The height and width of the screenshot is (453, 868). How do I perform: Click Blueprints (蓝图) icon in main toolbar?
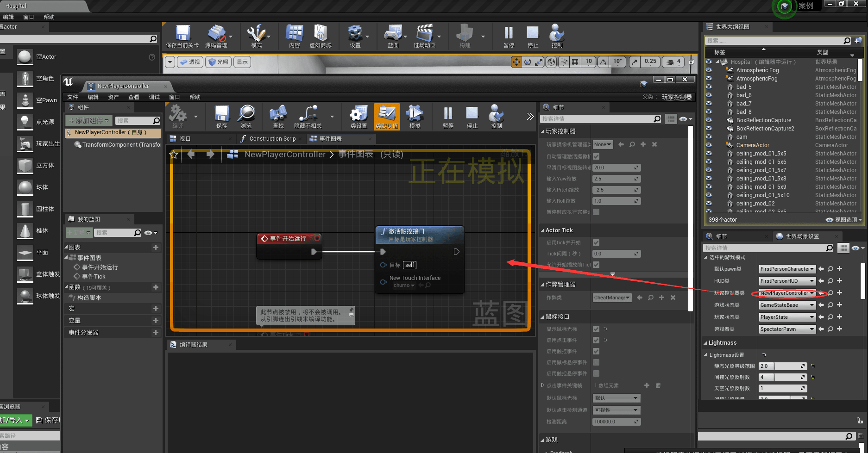[x=393, y=36]
